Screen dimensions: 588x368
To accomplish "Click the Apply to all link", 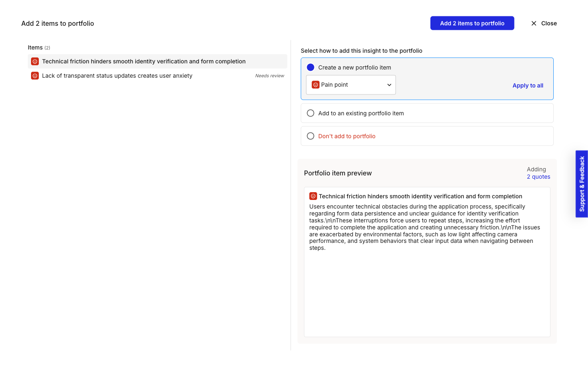I will click(528, 85).
